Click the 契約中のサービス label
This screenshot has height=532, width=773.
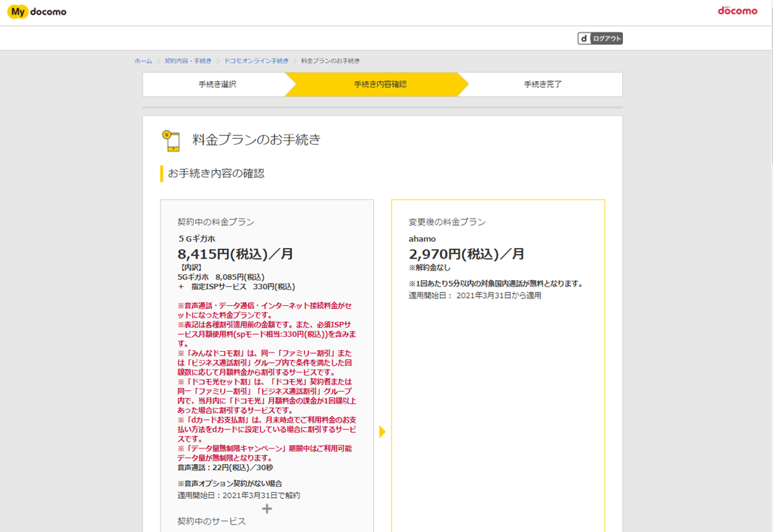[211, 521]
